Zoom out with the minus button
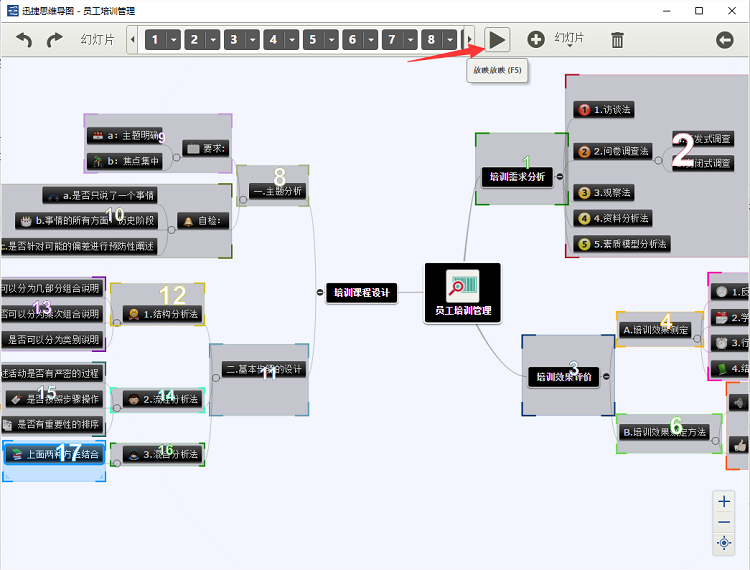Screen dimensions: 750x570 coord(724,522)
